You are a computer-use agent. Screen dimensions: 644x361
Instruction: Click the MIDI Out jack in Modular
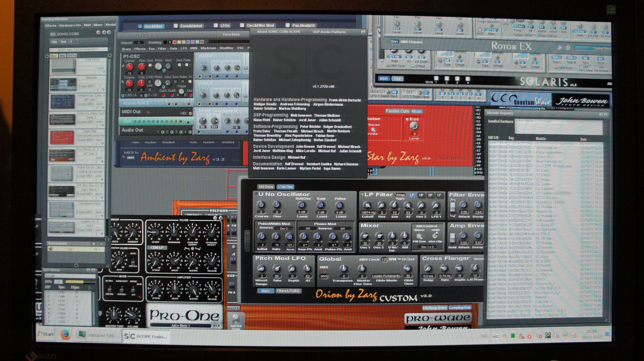tap(190, 113)
